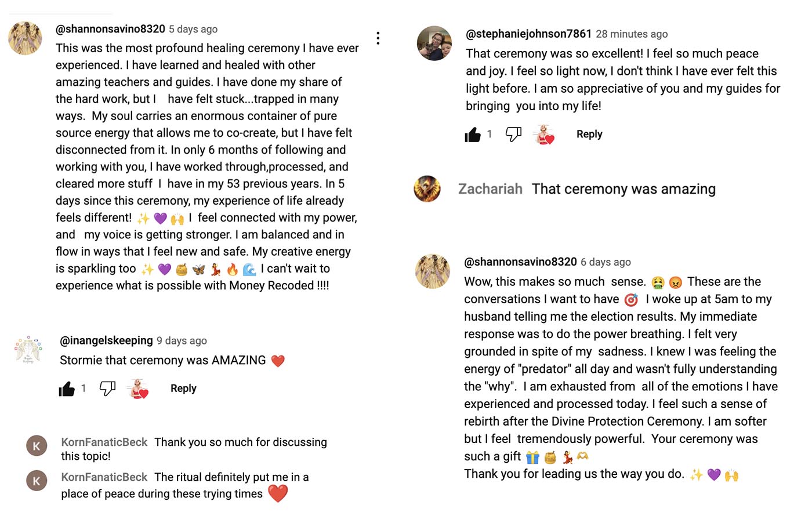Screen dimensions: 812x512
Task: Open @inangelskeeping channel avatar
Action: tap(28, 350)
